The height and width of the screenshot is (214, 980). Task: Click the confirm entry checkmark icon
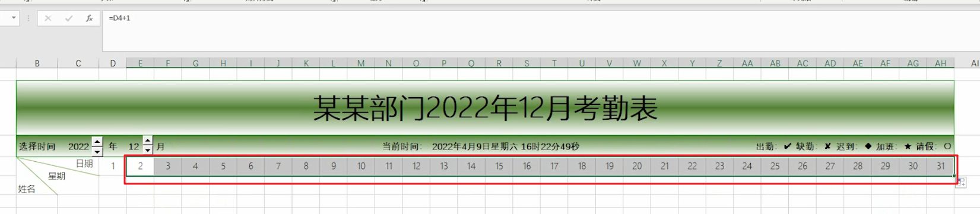pos(68,18)
